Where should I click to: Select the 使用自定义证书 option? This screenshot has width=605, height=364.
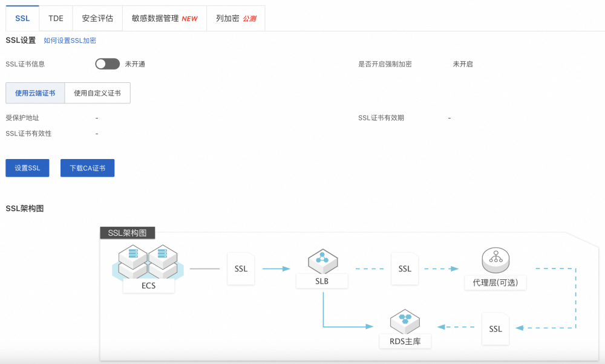97,93
